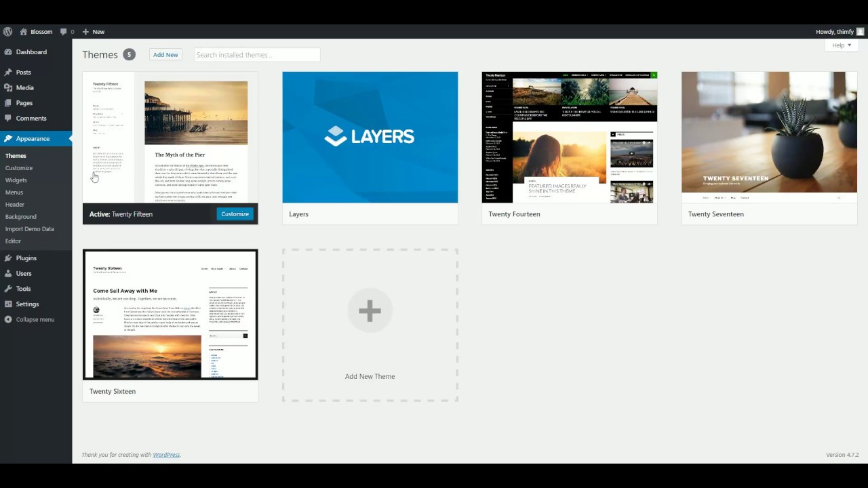Click the Media library icon
Viewport: 868px width, 488px height.
[x=8, y=87]
